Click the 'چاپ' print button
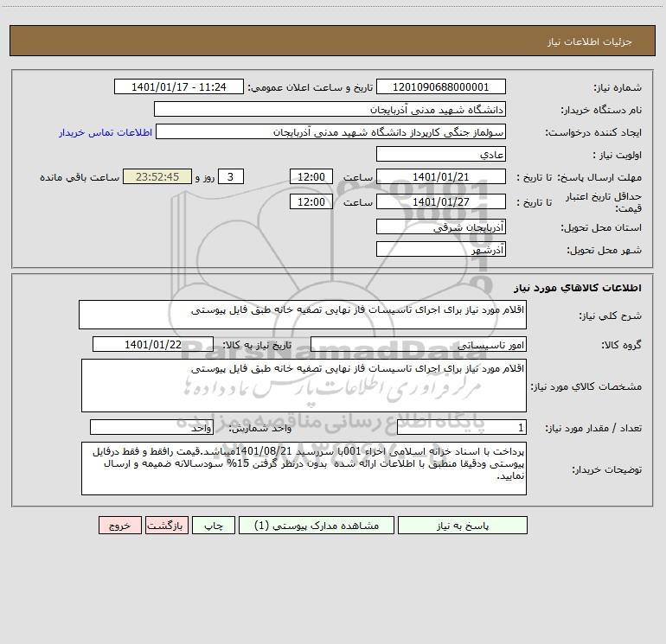The height and width of the screenshot is (644, 666). tap(214, 525)
